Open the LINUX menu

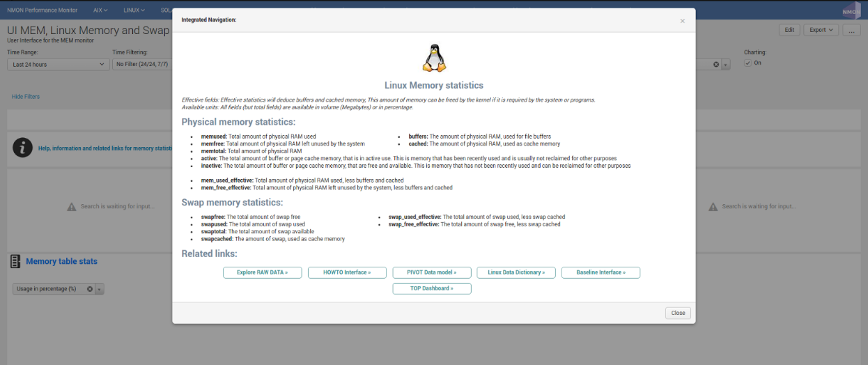click(134, 10)
